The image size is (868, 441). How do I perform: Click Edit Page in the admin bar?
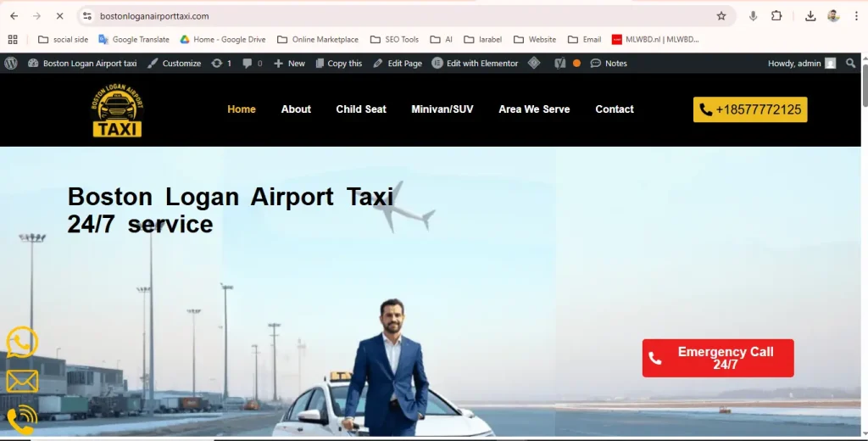[x=398, y=63]
